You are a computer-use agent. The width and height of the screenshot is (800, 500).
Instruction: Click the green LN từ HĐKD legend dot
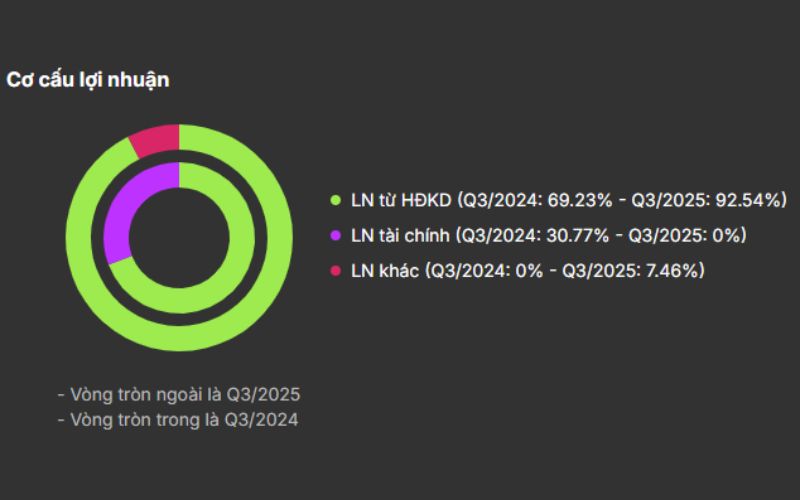337,200
